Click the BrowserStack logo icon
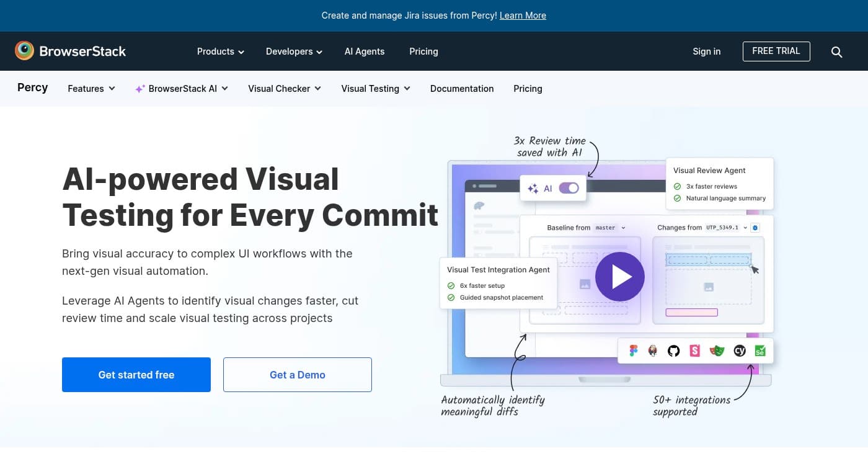This screenshot has height=456, width=868. [x=25, y=51]
